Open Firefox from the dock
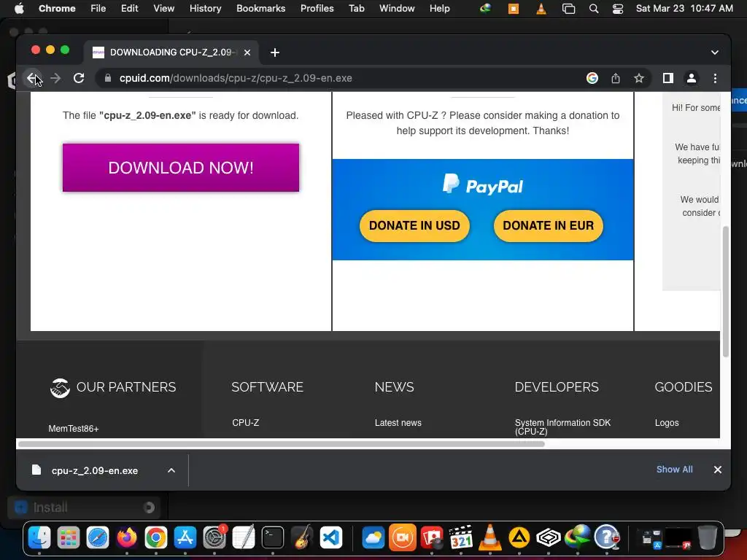Viewport: 747px width, 560px height. coord(127,538)
